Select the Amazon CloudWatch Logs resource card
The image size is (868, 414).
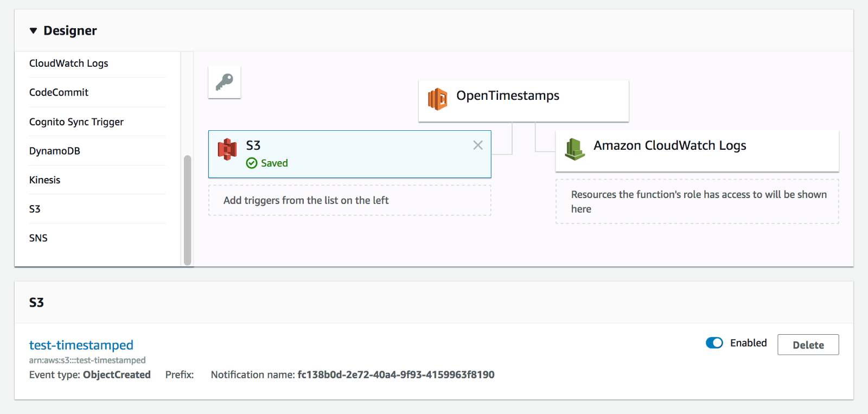(x=697, y=151)
